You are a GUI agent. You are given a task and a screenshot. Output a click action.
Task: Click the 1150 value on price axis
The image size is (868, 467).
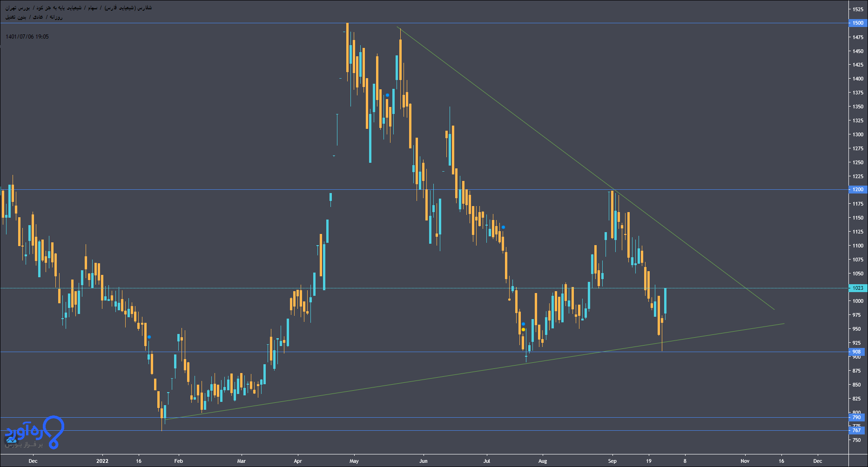pos(858,218)
